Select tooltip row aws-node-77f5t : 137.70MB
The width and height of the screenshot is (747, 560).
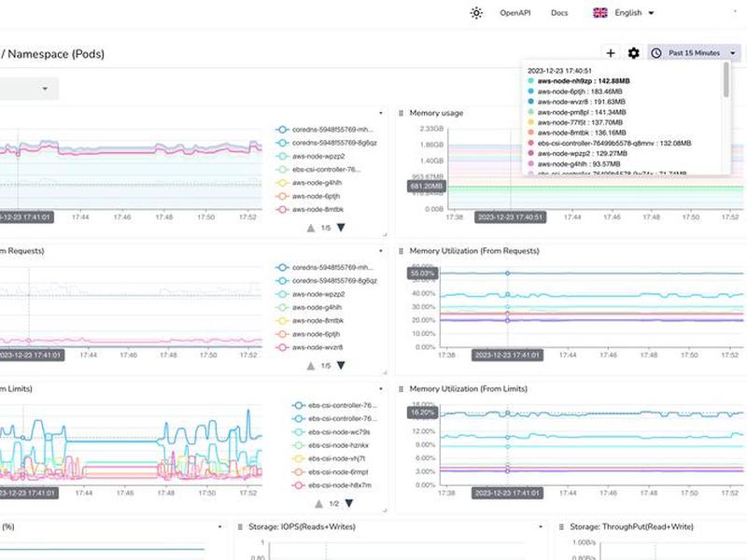click(x=575, y=122)
